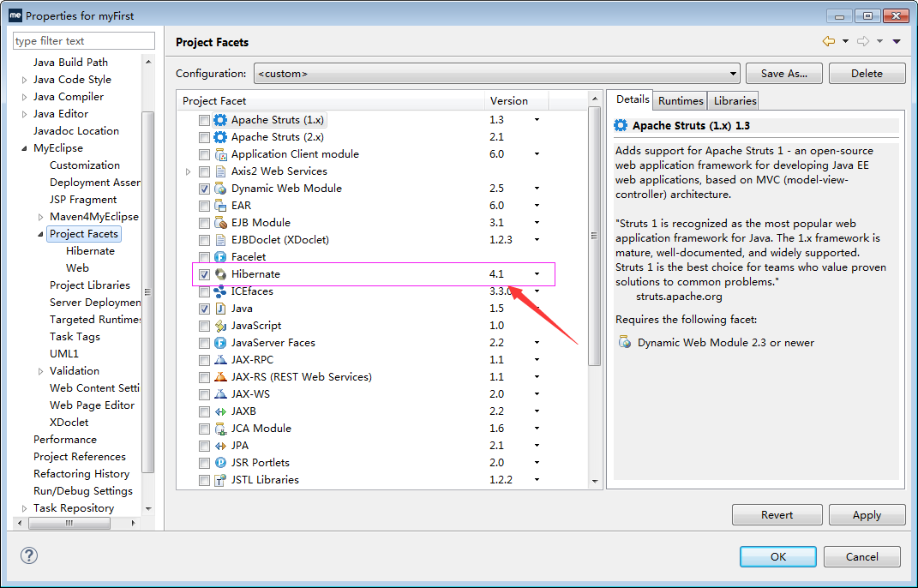
Task: Click the Facelet facet icon
Action: pos(220,257)
